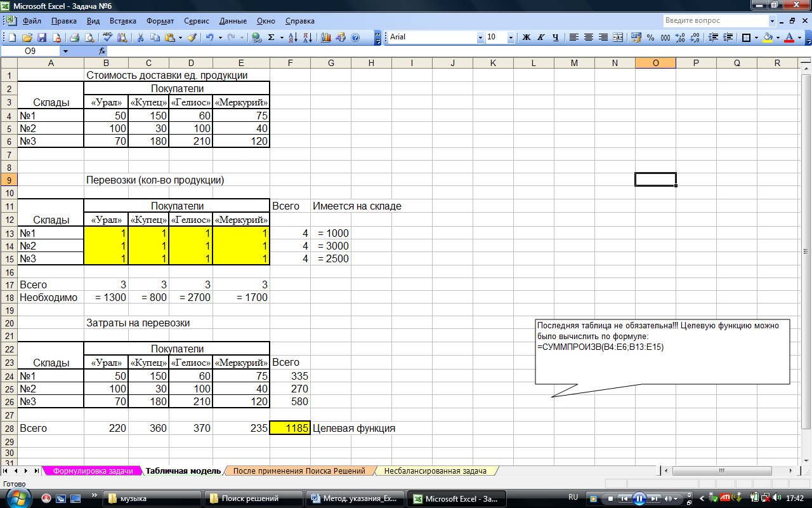
Task: Switch to Формулировка задачи sheet tab
Action: (93, 471)
